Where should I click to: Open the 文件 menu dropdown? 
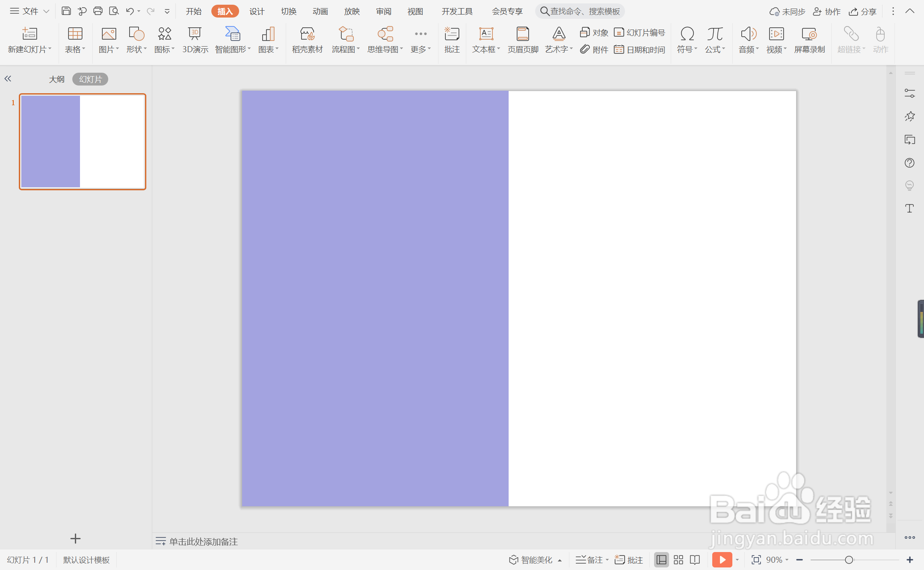pos(30,11)
